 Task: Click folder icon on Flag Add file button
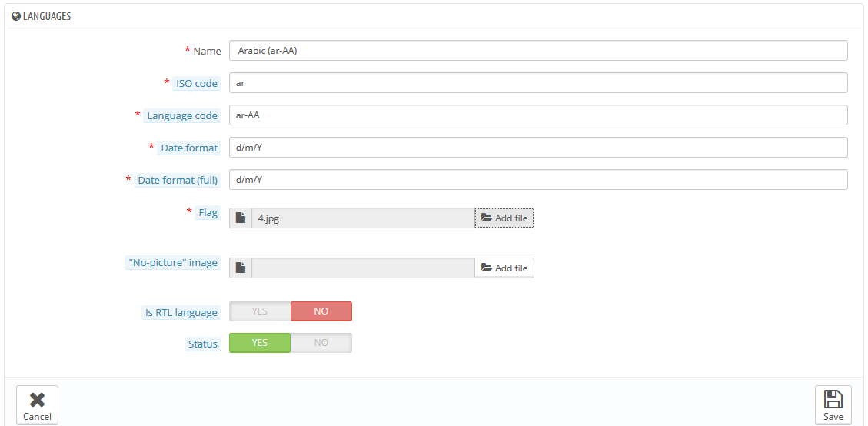point(487,218)
